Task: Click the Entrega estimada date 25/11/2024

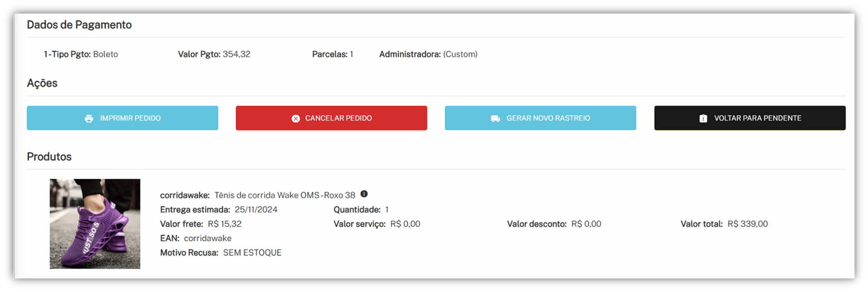Action: (x=256, y=210)
